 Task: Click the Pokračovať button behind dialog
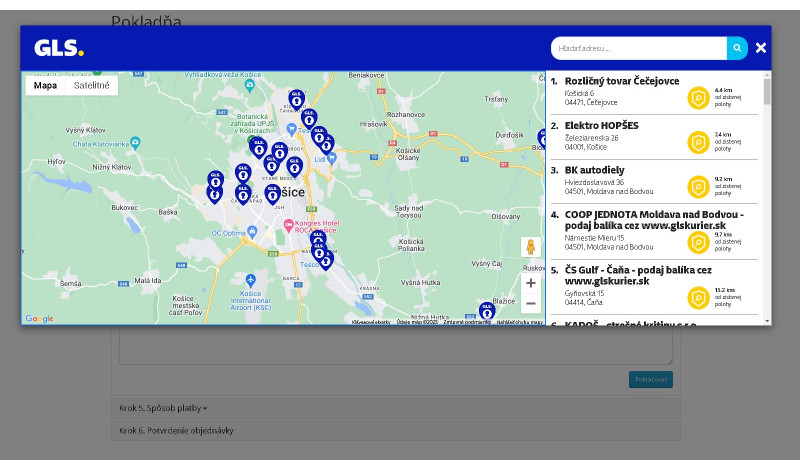(651, 379)
